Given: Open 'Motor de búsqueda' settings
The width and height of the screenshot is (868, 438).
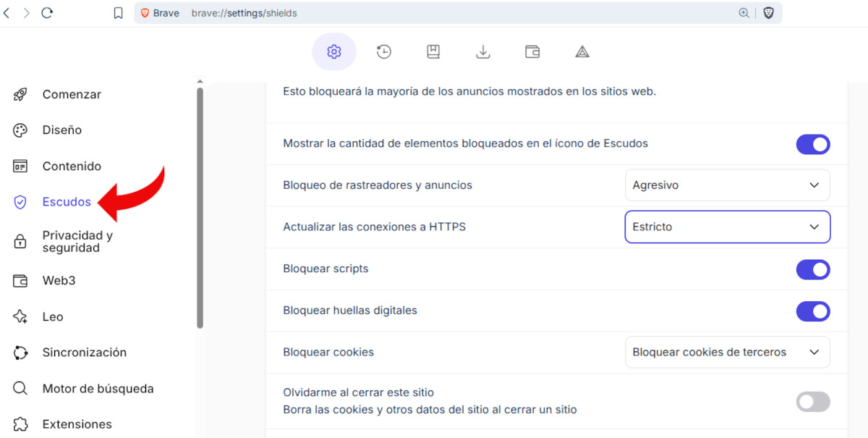Looking at the screenshot, I should click(98, 388).
